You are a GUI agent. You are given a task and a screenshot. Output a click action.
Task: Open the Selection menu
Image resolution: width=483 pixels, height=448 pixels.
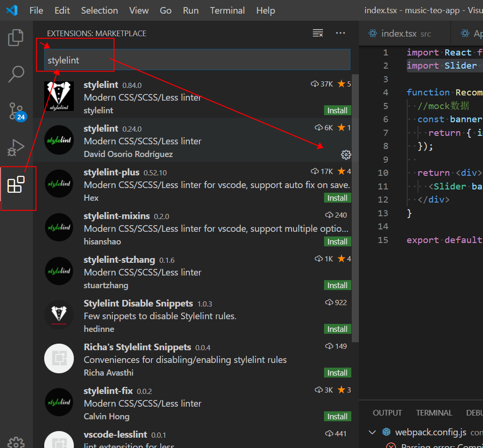tap(100, 10)
